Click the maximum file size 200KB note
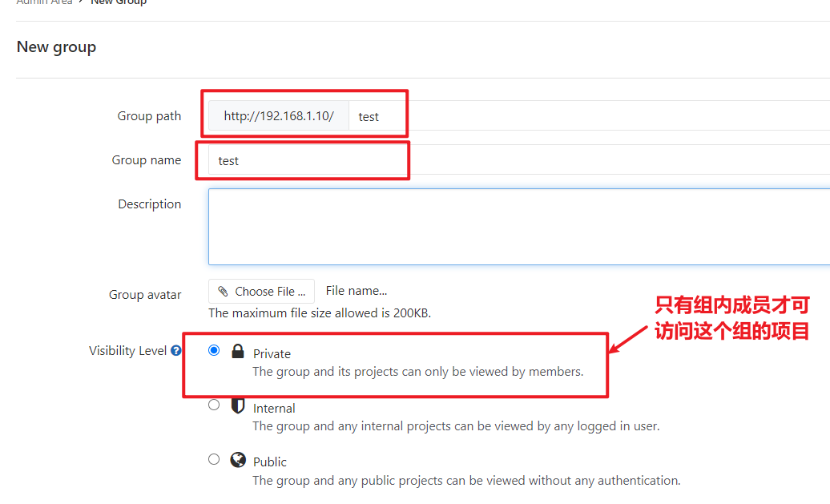Viewport: 830px width, 504px height. [320, 312]
